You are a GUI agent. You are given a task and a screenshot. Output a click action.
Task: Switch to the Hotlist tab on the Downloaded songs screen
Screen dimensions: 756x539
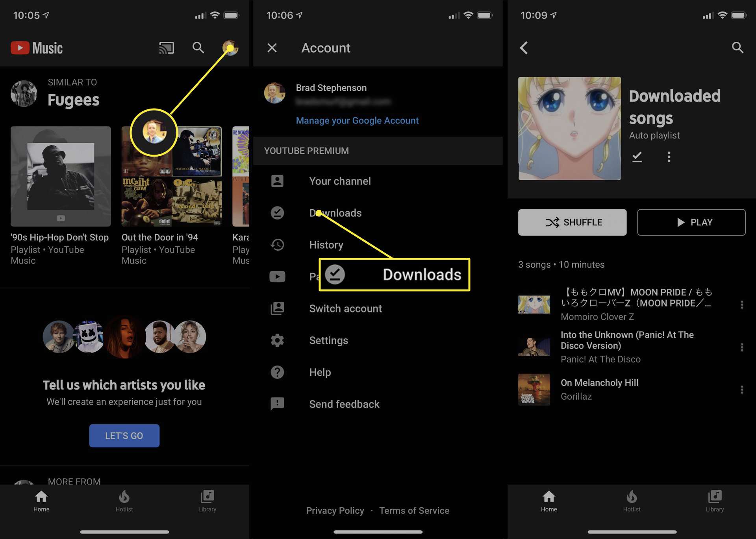tap(632, 501)
